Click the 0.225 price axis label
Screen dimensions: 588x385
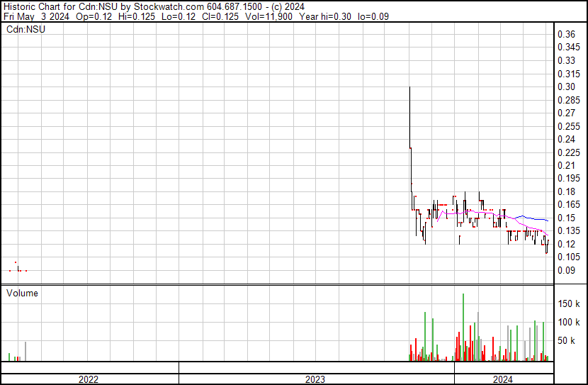569,152
